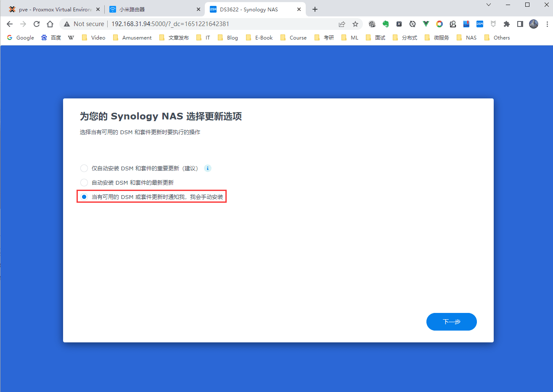Open the Vue devtools extension
553x392 pixels.
point(426,24)
